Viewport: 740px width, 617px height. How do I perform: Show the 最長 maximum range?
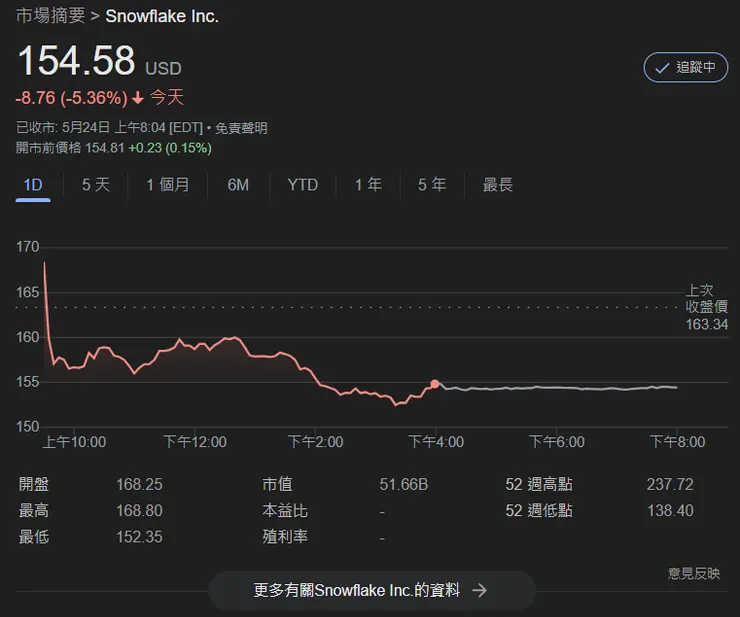tap(497, 185)
